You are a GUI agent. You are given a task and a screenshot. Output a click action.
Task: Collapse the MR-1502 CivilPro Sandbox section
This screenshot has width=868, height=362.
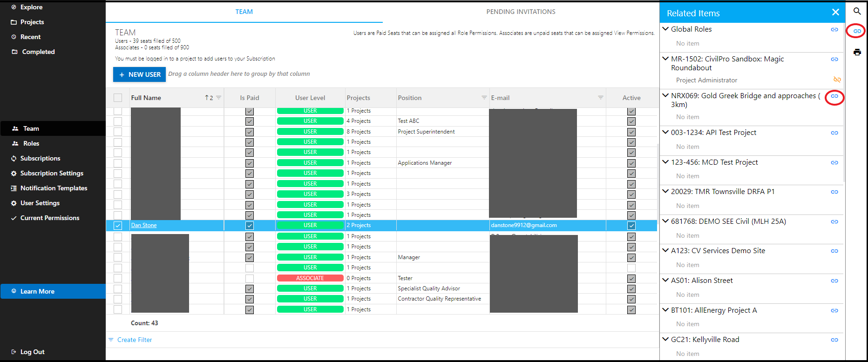click(x=666, y=59)
